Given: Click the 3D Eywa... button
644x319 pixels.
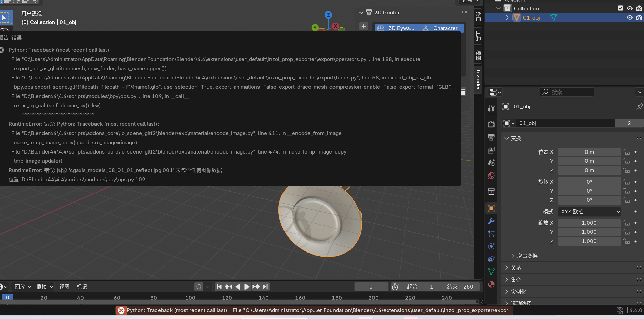Looking at the screenshot, I should click(x=396, y=28).
